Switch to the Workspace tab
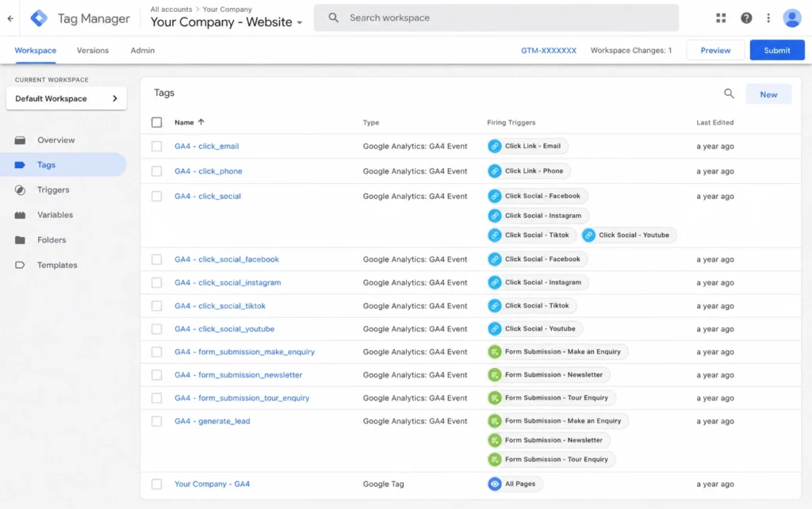Screen dimensions: 812x509 coord(35,50)
